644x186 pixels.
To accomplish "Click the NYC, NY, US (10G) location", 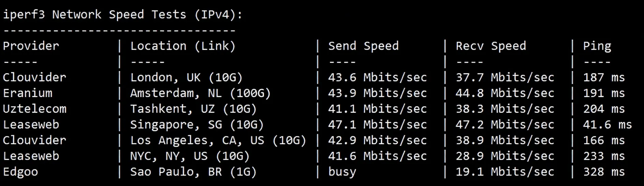I will 190,156.
